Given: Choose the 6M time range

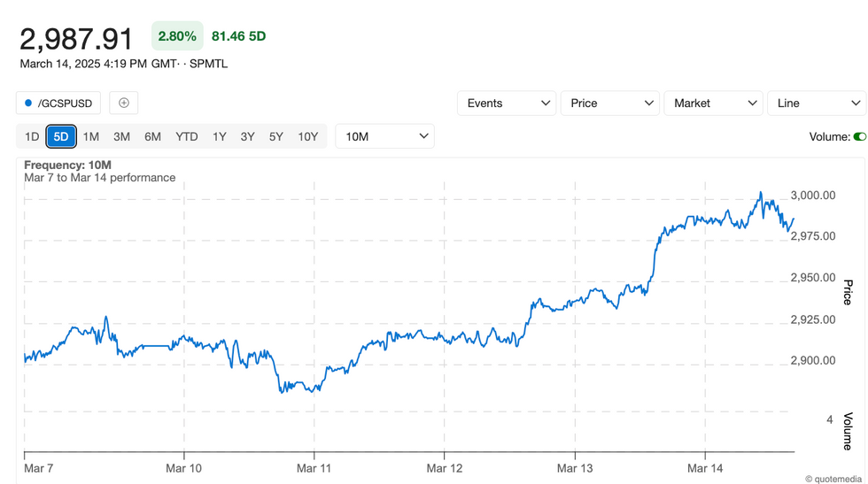Looking at the screenshot, I should point(152,136).
